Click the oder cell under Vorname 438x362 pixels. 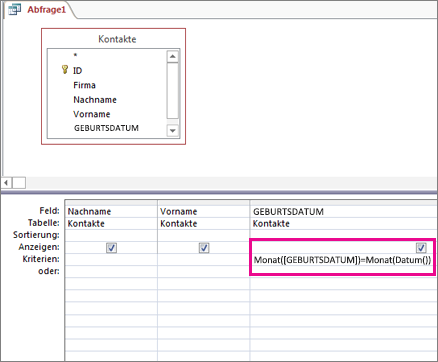tap(203, 271)
